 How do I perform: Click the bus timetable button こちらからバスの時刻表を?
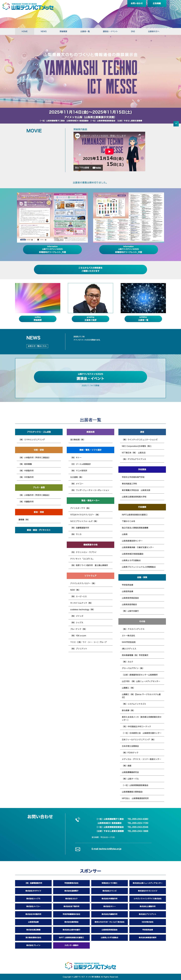[90, 269]
